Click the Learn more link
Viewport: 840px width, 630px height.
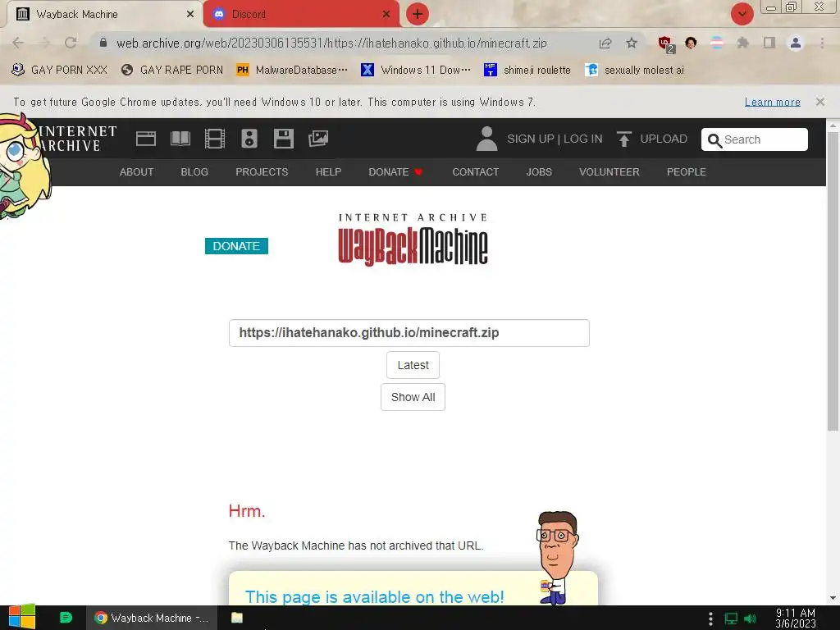772,102
